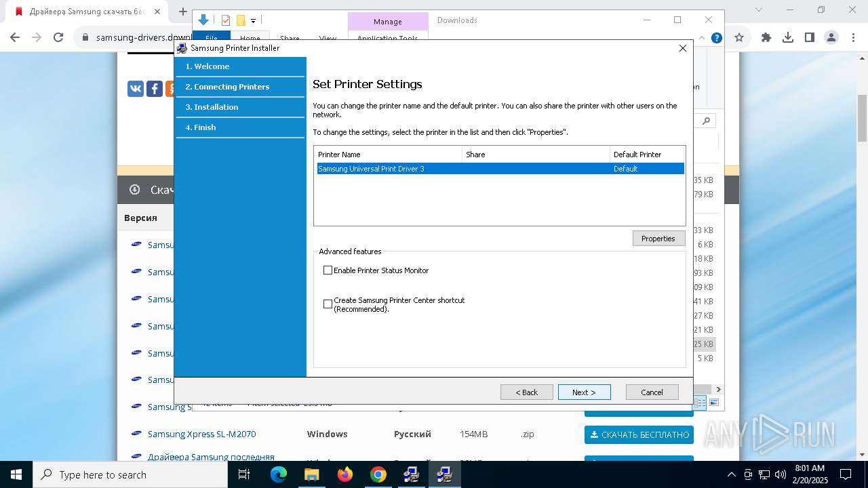Go Back to previous installer step
Viewport: 868px width, 488px height.
526,392
